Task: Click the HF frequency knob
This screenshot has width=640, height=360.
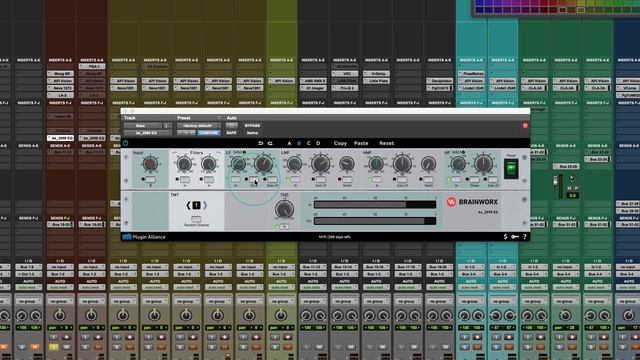Action: pos(458,164)
